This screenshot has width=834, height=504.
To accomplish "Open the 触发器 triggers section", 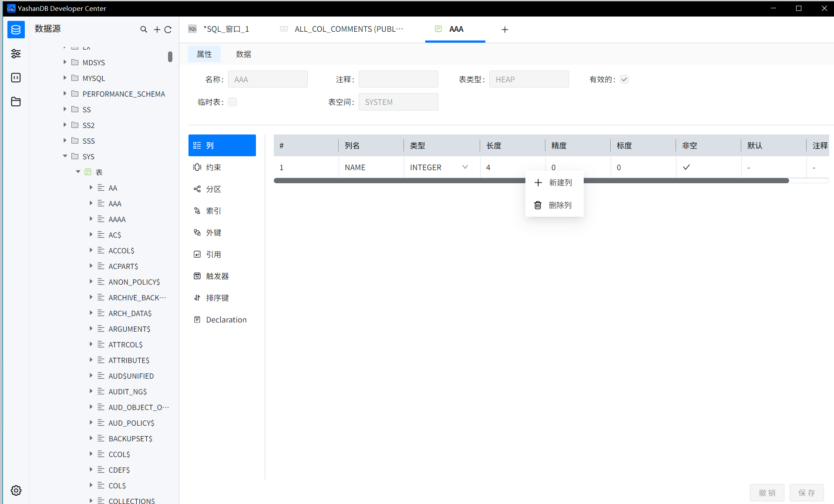I will pos(222,276).
